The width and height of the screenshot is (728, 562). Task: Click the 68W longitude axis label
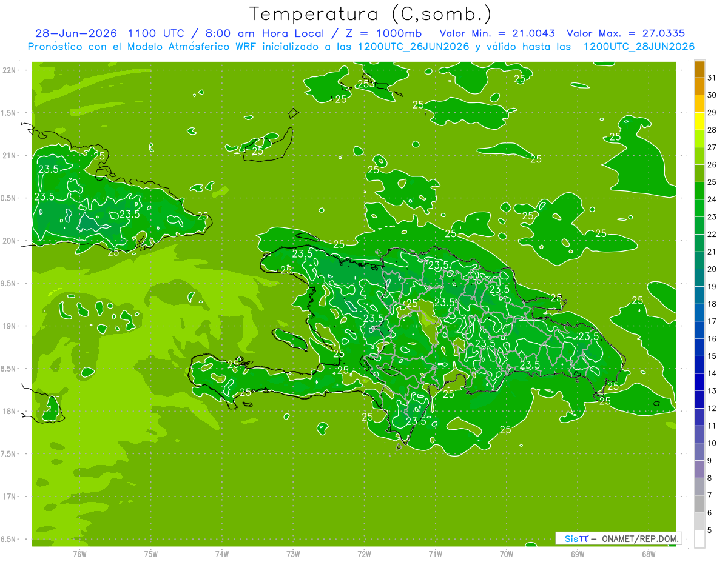tap(649, 554)
